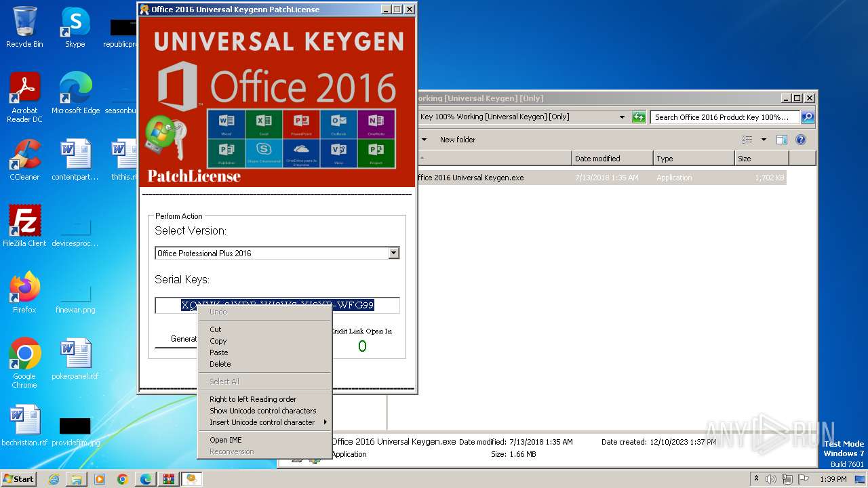Open Internet Explorer from the taskbar
This screenshot has width=868, height=488.
click(54, 479)
